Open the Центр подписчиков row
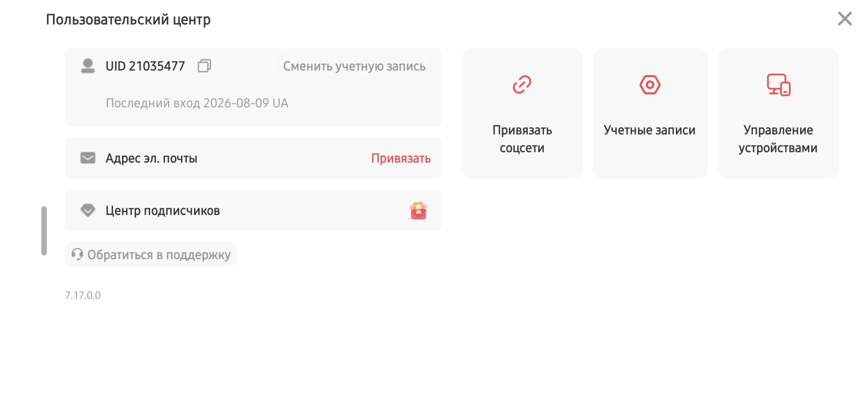This screenshot has height=401, width=868. click(x=253, y=210)
